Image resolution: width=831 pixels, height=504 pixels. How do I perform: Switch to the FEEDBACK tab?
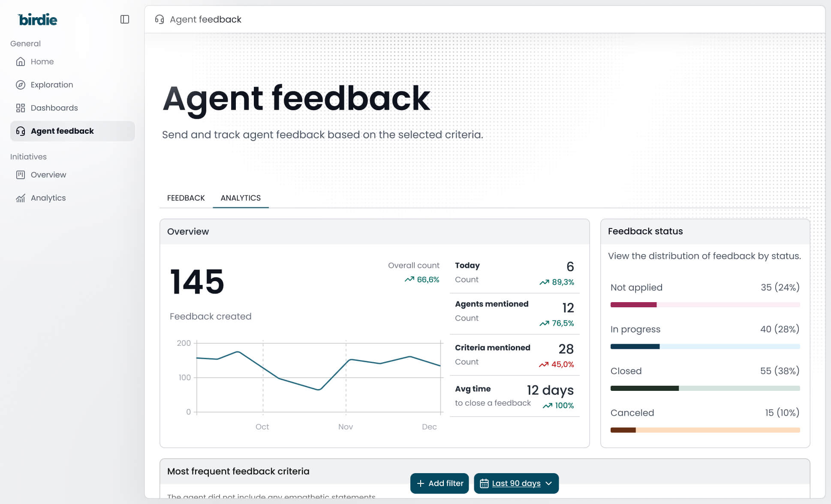click(x=186, y=198)
